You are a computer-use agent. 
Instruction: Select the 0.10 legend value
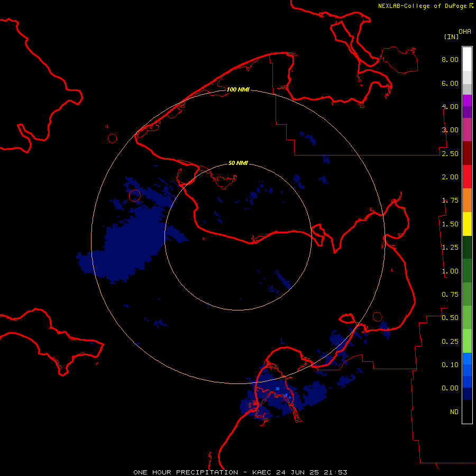tap(450, 365)
